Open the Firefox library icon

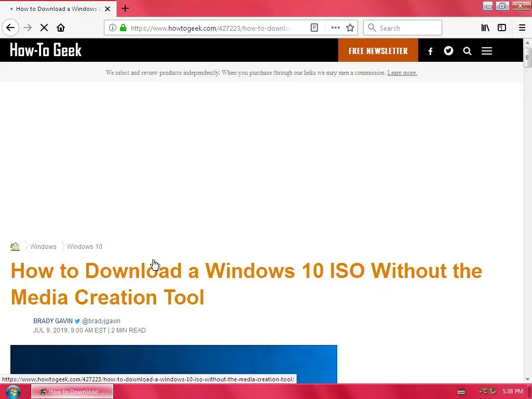click(x=485, y=28)
